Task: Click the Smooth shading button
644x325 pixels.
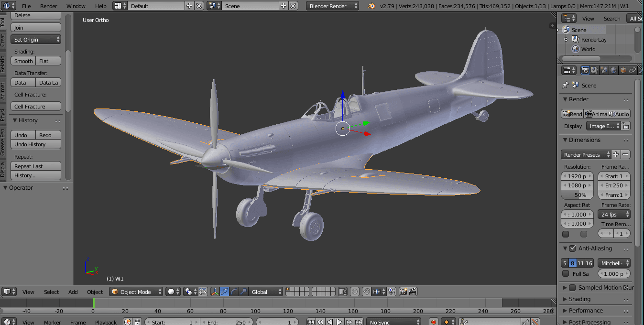Action: coord(23,61)
